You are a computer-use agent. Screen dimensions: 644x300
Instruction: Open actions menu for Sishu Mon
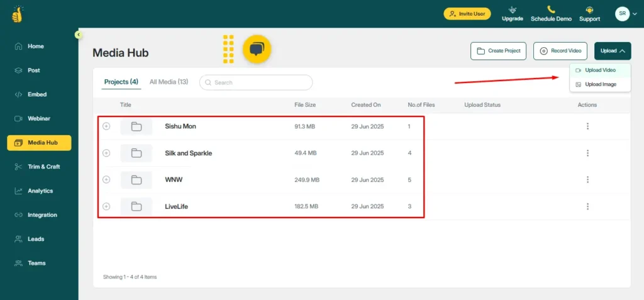588,126
